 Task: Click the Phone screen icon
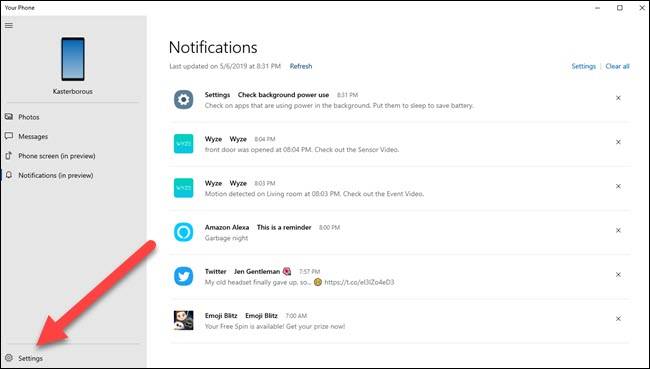[x=9, y=156]
